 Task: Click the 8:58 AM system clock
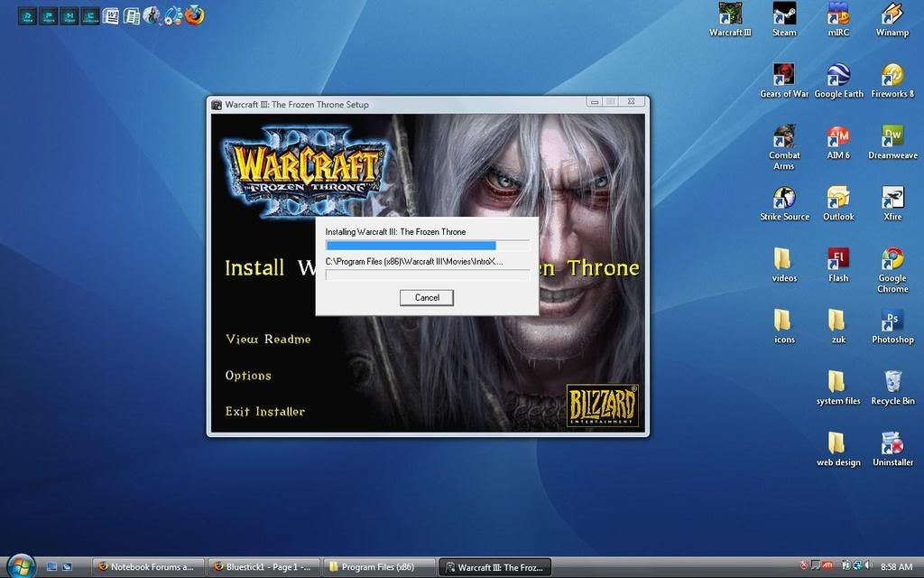(896, 567)
